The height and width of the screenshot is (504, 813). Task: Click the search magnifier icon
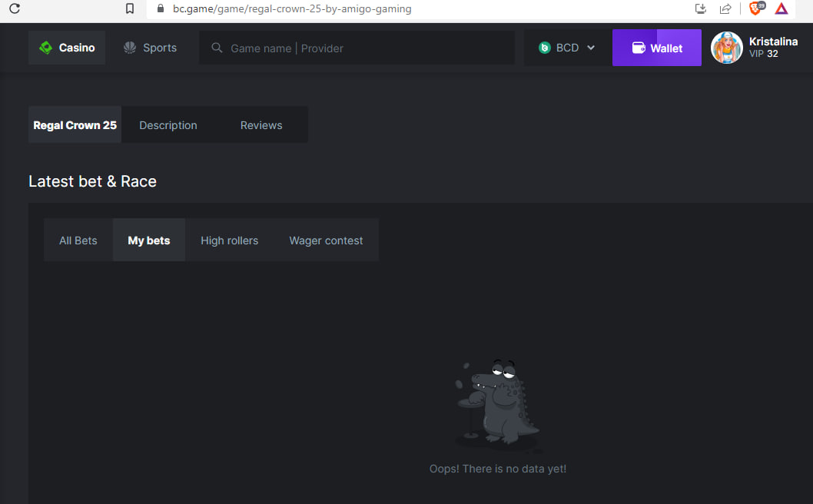[x=217, y=48]
